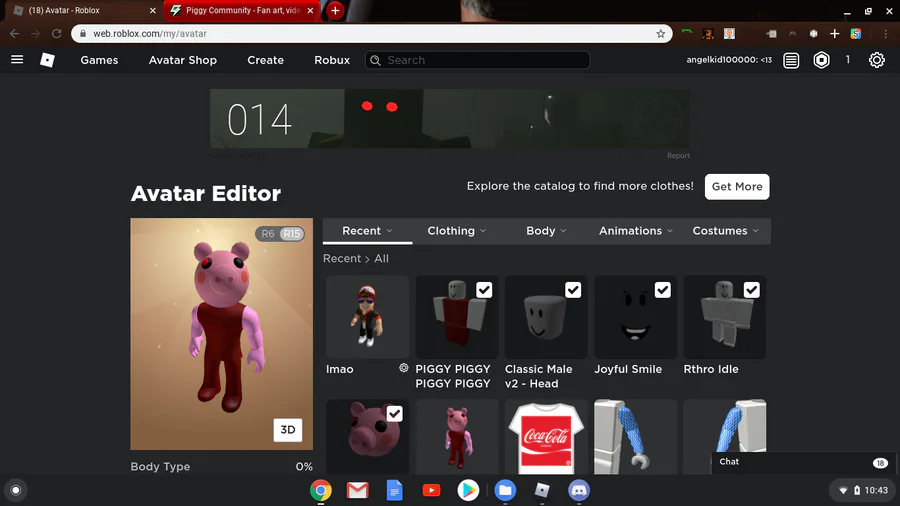
Task: Click the address bar showing web.roblox.com/my/avatar
Action: pyautogui.click(x=371, y=34)
